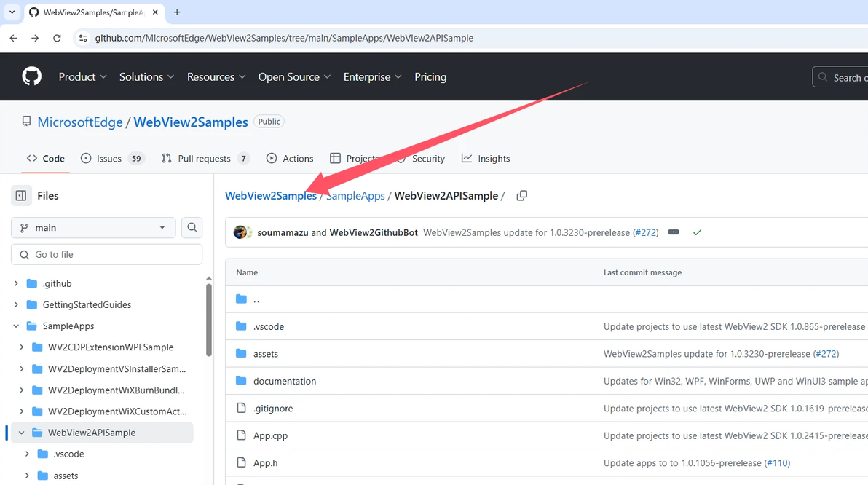Collapse the Files side panel icon

(x=21, y=195)
